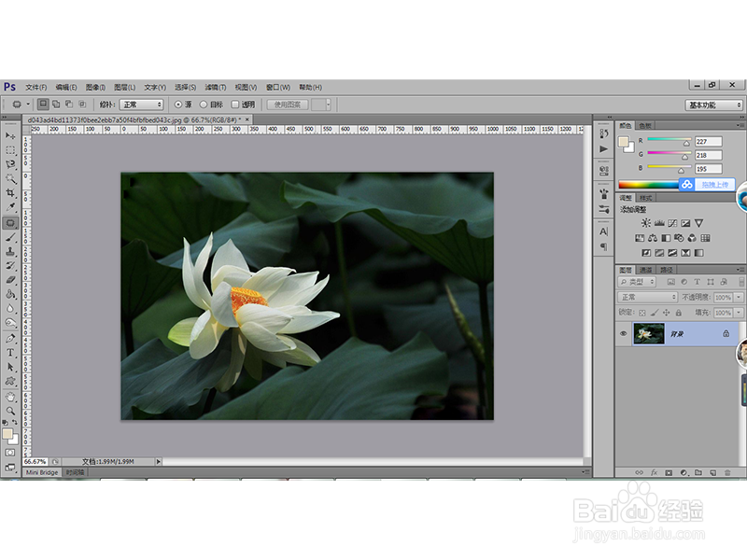This screenshot has height=560, width=747.
Task: Select the 目标 (Destination) radio button
Action: (x=203, y=105)
